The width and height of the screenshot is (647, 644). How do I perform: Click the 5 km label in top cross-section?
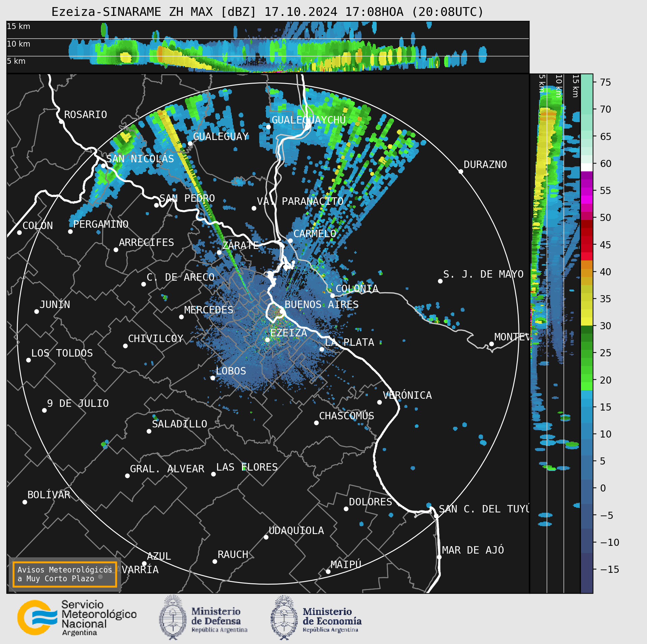click(16, 61)
